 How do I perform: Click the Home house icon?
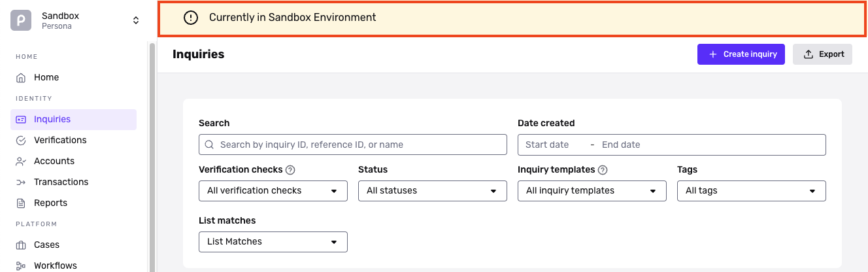(21, 78)
